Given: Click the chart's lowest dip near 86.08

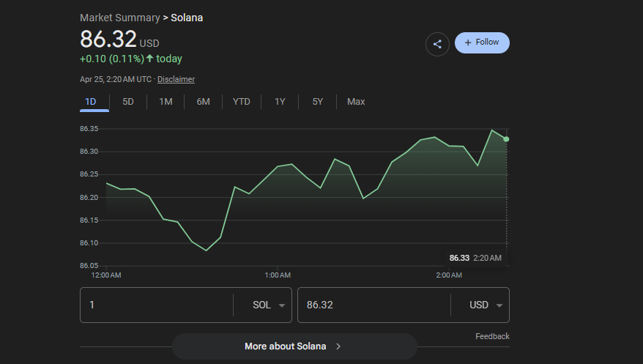Looking at the screenshot, I should click(x=207, y=250).
